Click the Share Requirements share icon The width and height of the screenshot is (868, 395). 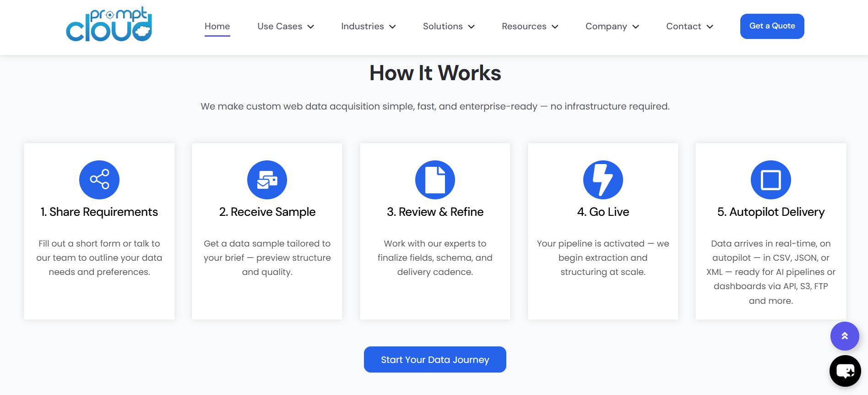(x=99, y=180)
